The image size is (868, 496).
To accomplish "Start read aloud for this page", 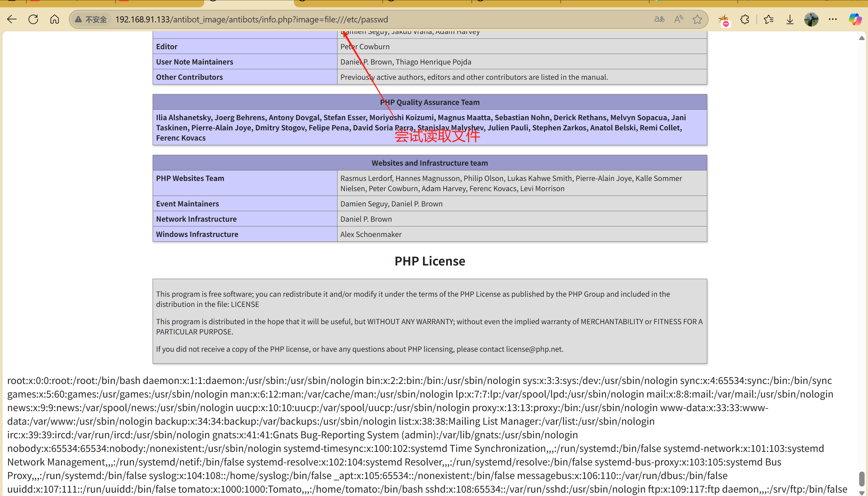I will click(678, 19).
